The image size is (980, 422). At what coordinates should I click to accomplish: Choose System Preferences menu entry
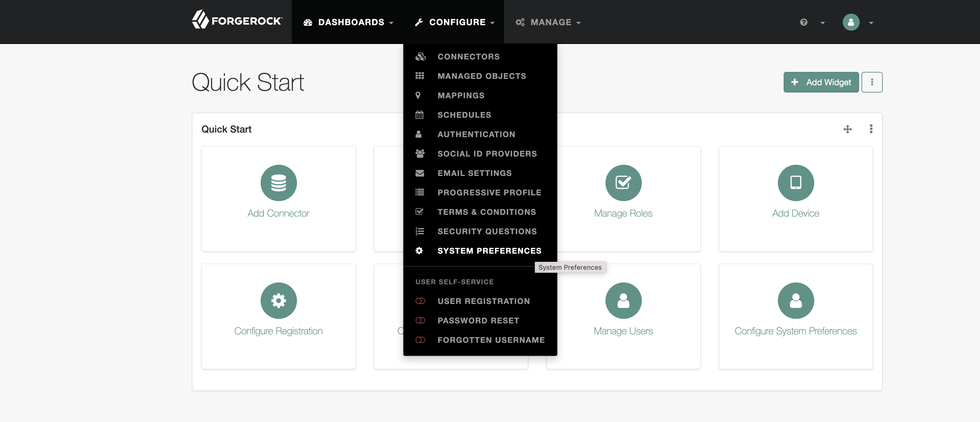[x=489, y=251]
